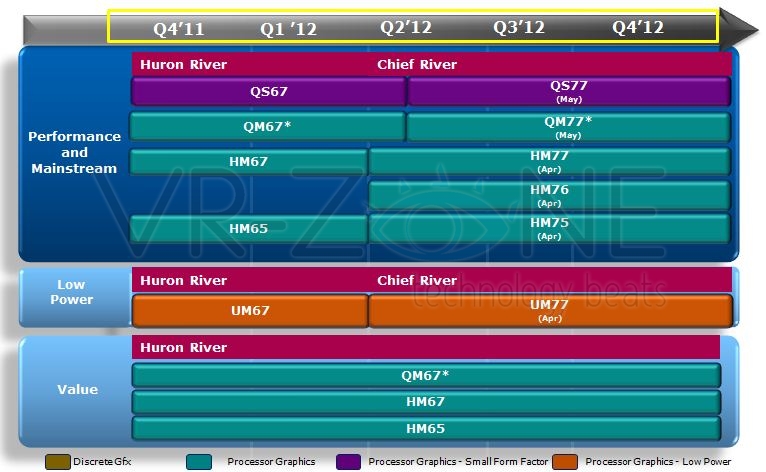Select the Q1 '12 timeline label

point(288,29)
